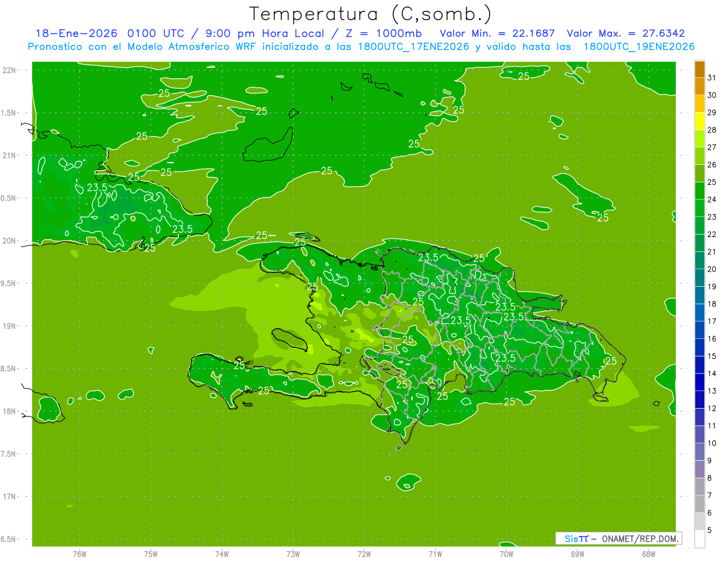Image resolution: width=728 pixels, height=562 pixels.
Task: Click the purple colorbar segment between 9 and 10
Action: [x=699, y=452]
